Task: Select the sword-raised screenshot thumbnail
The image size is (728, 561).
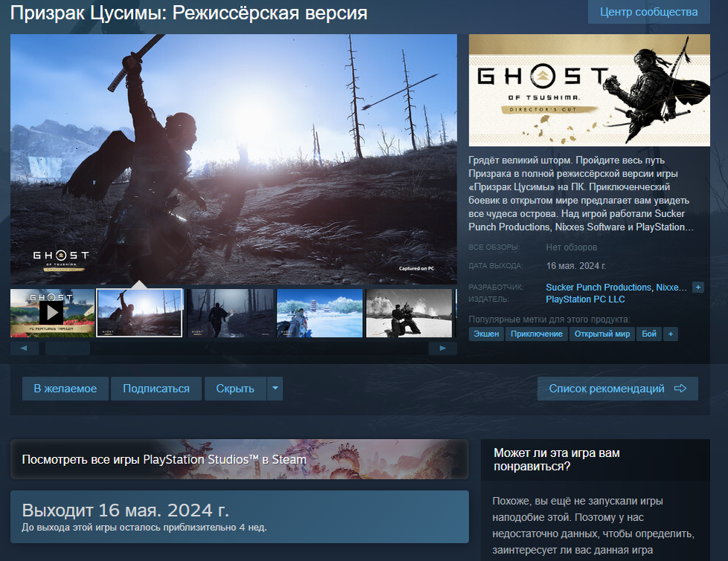Action: click(139, 313)
